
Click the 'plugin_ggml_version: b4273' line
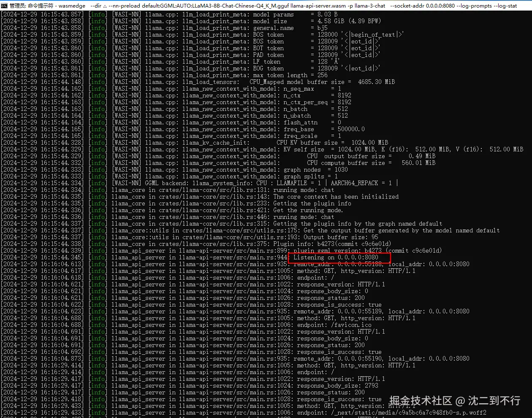(222, 251)
